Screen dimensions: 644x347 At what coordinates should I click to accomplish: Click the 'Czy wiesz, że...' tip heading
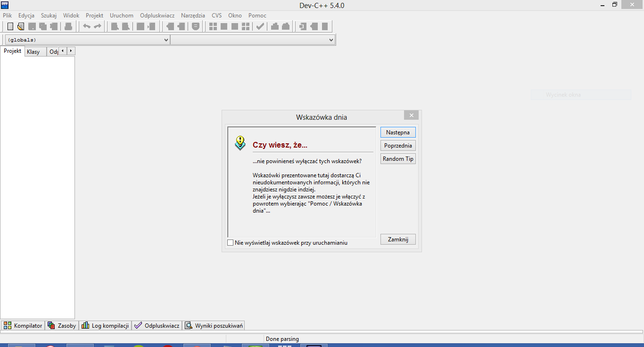tap(280, 145)
